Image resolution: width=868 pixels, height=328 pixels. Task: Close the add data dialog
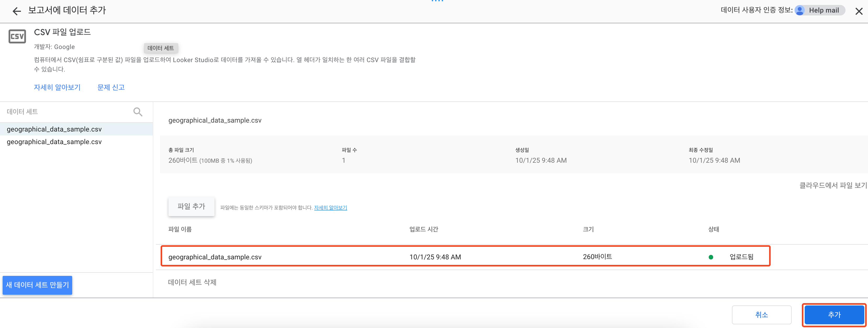(x=859, y=11)
